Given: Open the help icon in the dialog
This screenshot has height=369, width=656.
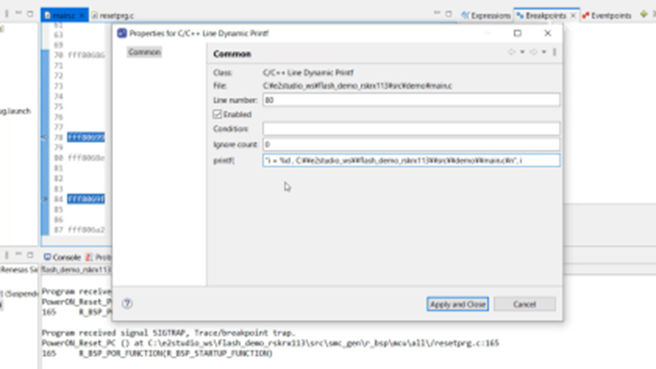Looking at the screenshot, I should click(x=127, y=304).
